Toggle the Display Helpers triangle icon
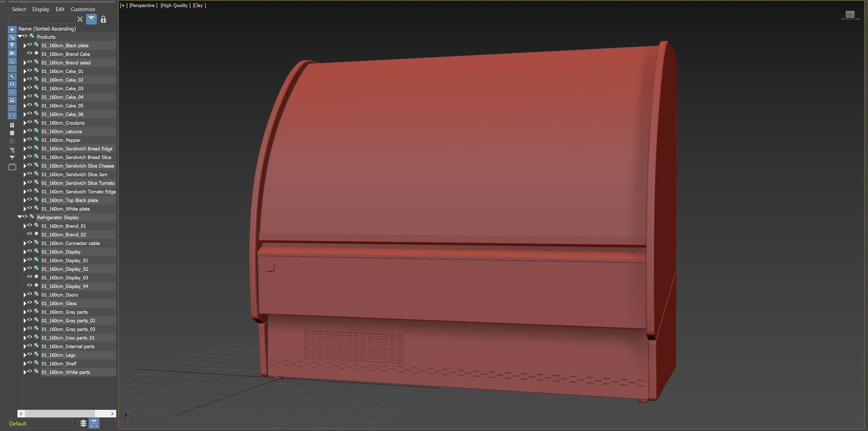Screen dimensions: 868x431 [12, 61]
